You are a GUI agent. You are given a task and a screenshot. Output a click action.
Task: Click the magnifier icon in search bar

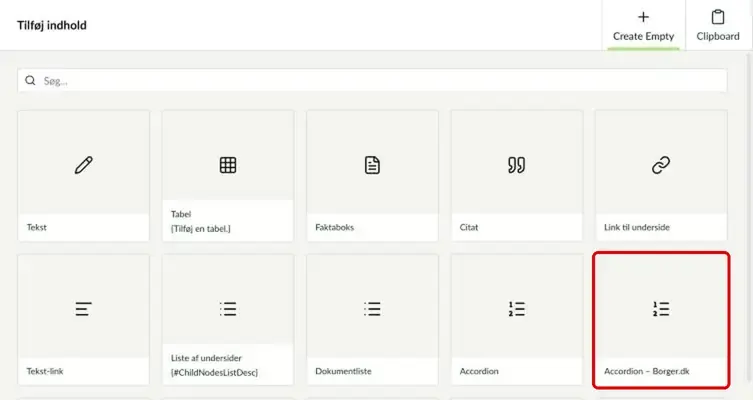click(30, 80)
